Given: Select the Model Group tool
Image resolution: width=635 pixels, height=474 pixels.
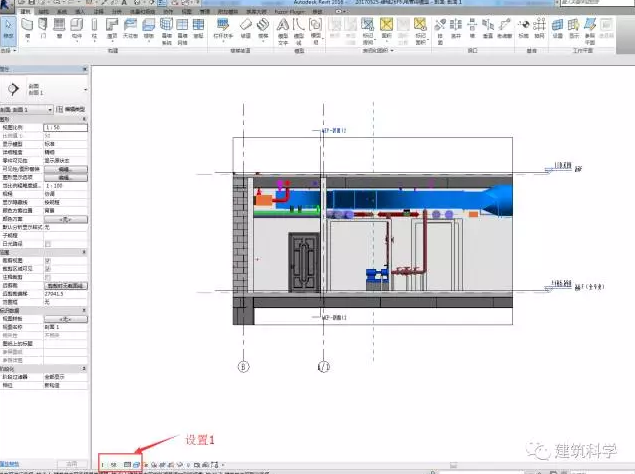Looking at the screenshot, I should coord(315,31).
